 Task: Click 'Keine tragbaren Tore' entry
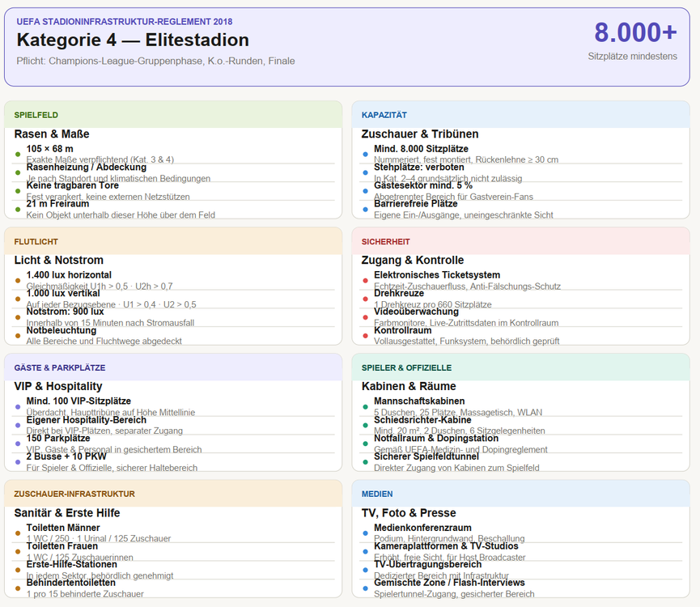72,185
